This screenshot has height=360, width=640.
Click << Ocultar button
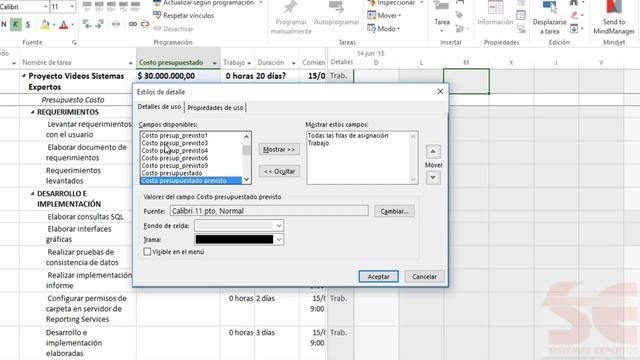click(x=279, y=171)
